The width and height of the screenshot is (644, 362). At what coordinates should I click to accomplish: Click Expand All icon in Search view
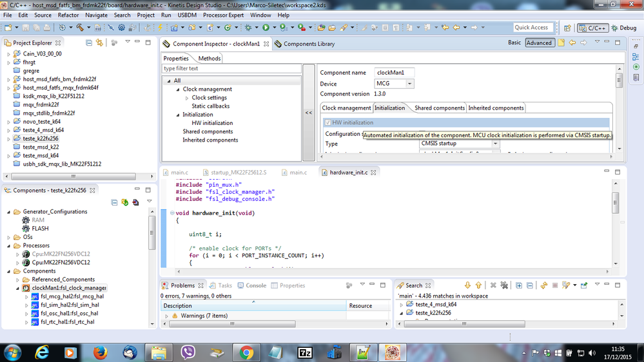[519, 285]
